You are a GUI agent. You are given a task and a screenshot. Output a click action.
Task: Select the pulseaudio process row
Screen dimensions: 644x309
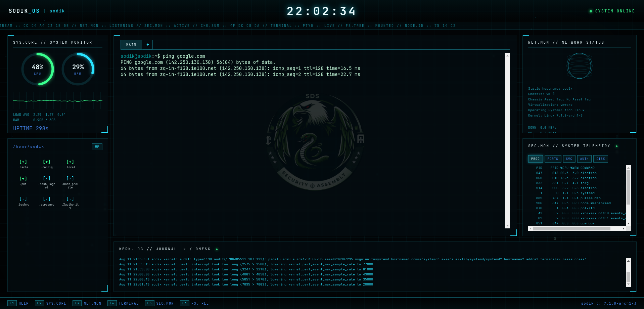pyautogui.click(x=577, y=198)
